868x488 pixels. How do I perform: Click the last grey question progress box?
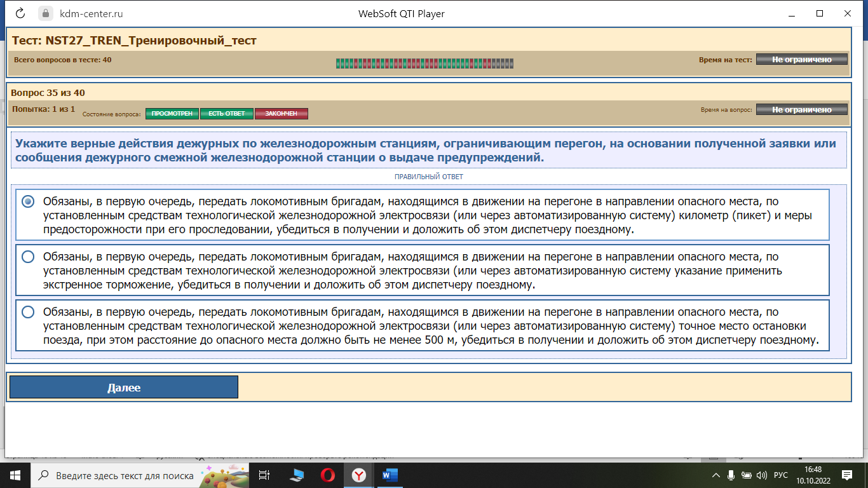[511, 63]
